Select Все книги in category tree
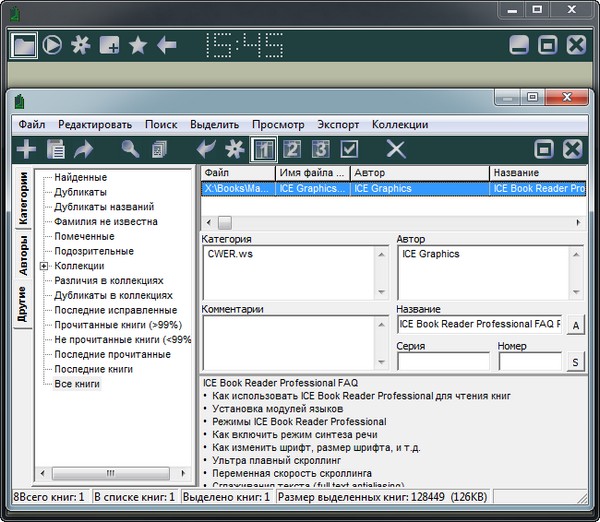Screen dimensions: 600x522 tap(77, 384)
